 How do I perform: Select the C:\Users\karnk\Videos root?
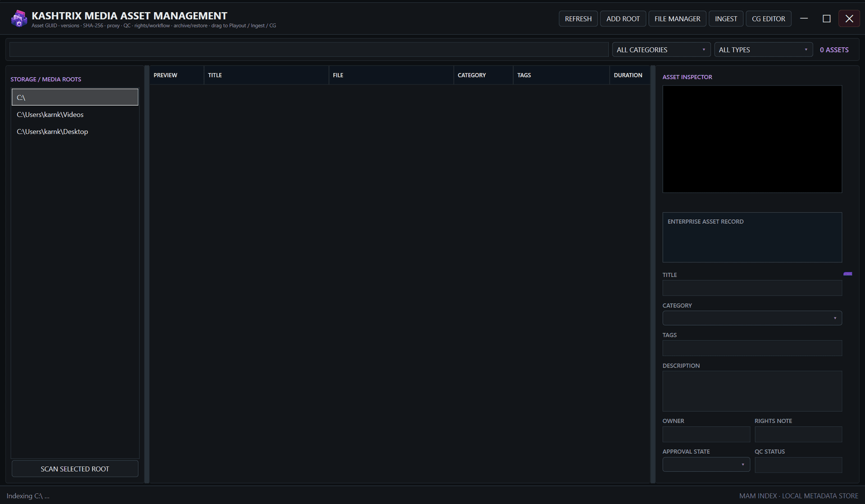click(75, 114)
